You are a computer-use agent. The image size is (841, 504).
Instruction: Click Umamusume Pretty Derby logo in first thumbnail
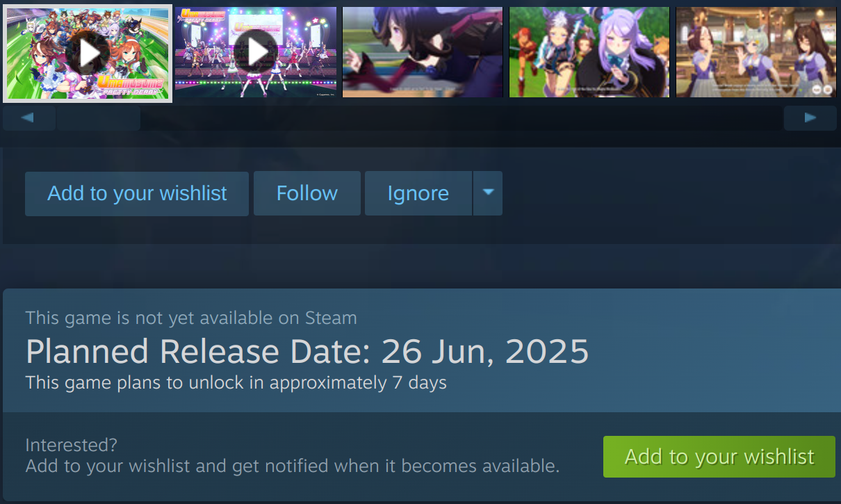tap(131, 85)
